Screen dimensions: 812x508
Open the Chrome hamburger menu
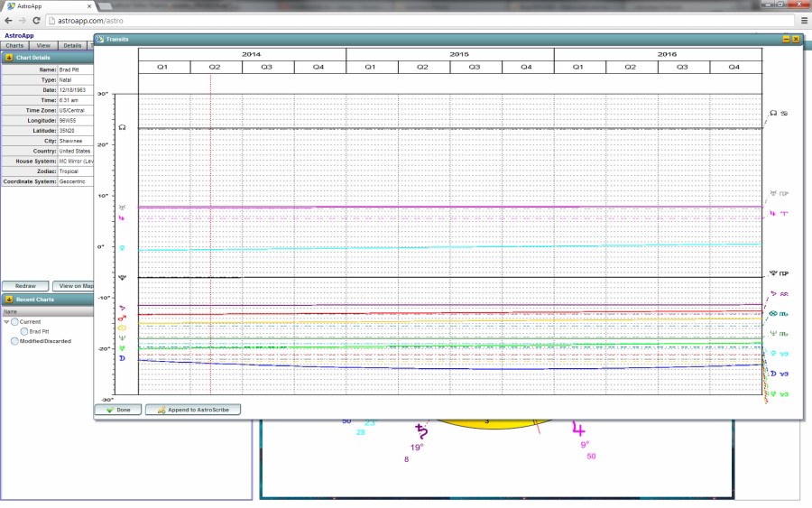[x=802, y=20]
